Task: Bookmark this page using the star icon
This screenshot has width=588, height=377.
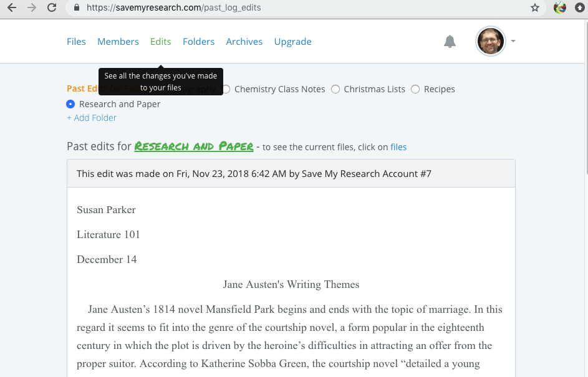Action: (534, 8)
